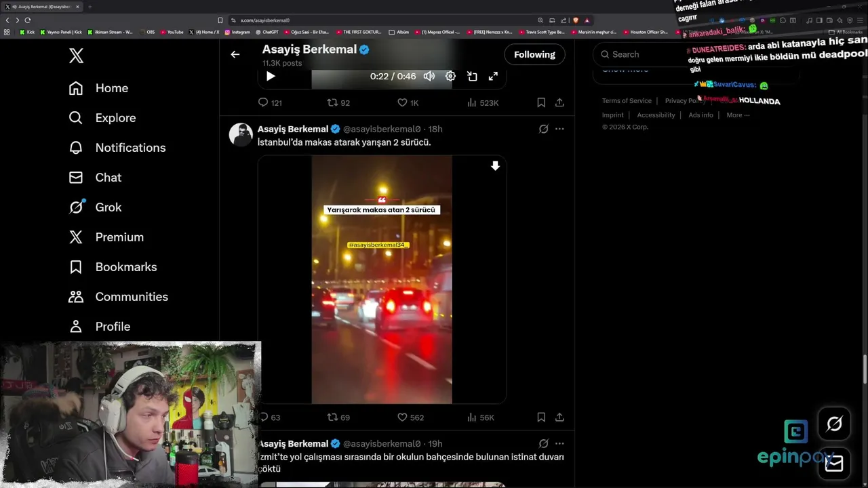868x488 pixels.
Task: Click Grok icon on the İzmit post
Action: (543, 443)
